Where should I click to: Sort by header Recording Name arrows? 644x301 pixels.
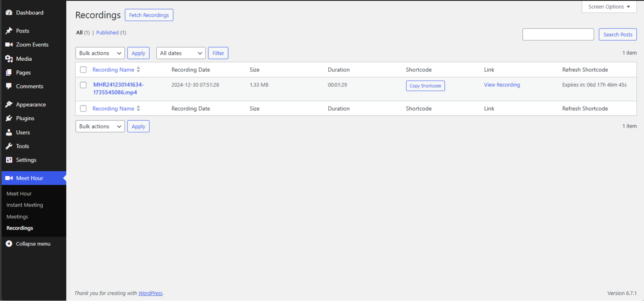coord(139,70)
